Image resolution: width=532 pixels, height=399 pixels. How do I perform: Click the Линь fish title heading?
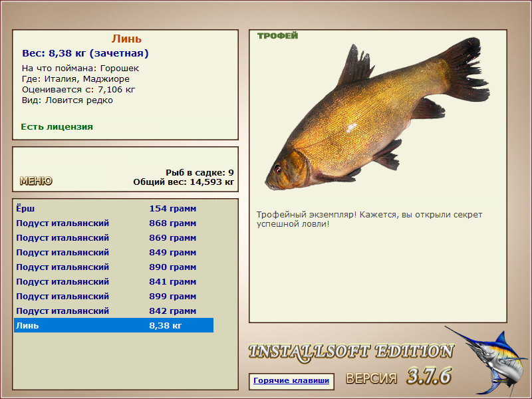point(126,39)
